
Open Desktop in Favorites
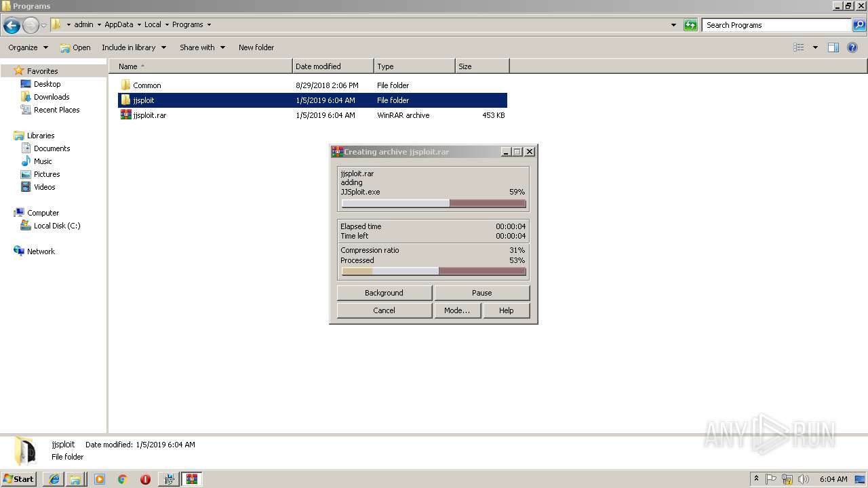pyautogui.click(x=47, y=84)
